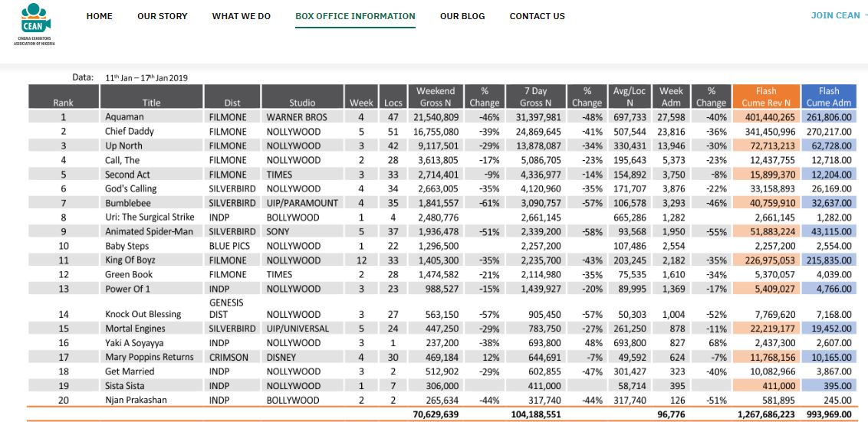
Task: Click the DISNEY studio cell
Action: (281, 358)
